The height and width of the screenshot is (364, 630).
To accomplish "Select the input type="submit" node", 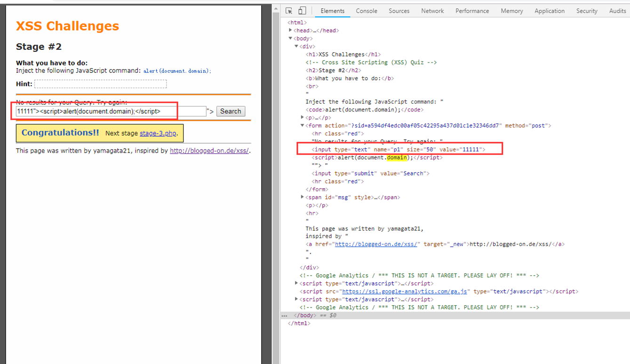I will click(x=370, y=174).
